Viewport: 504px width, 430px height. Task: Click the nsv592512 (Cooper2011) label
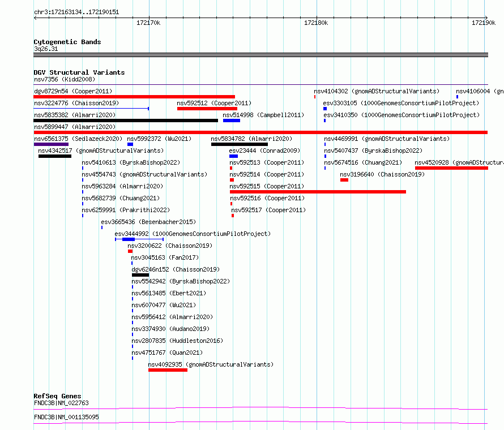point(214,103)
